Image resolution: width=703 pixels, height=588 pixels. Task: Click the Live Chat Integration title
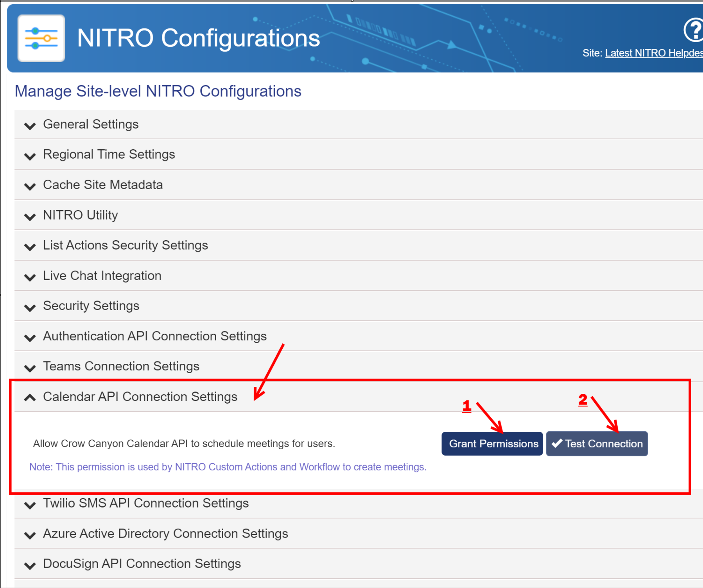pyautogui.click(x=102, y=275)
